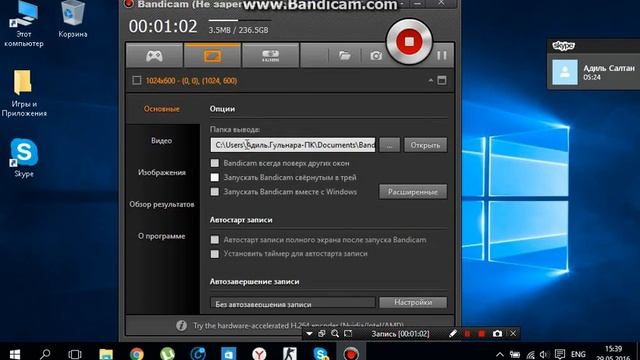Screen dimensions: 640x360
Task: Take a screenshot with the camera icon
Action: [x=376, y=56]
